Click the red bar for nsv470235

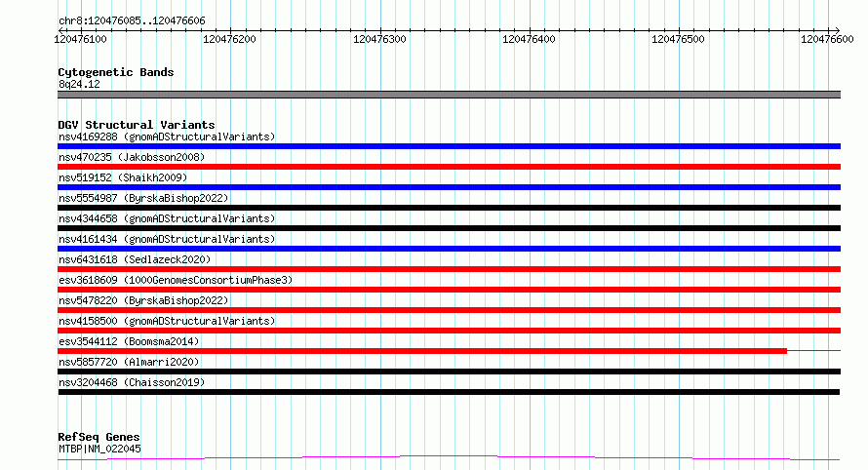coord(449,167)
